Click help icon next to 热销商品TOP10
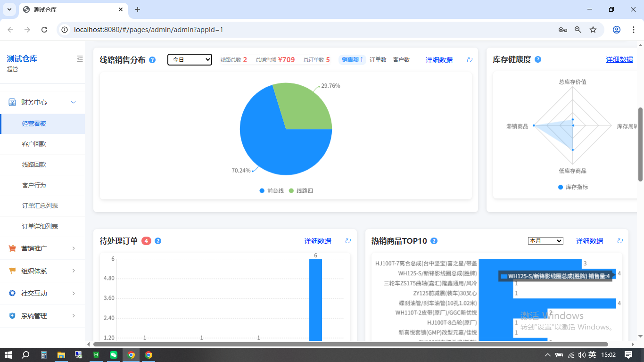This screenshot has height=362, width=644. click(434, 241)
